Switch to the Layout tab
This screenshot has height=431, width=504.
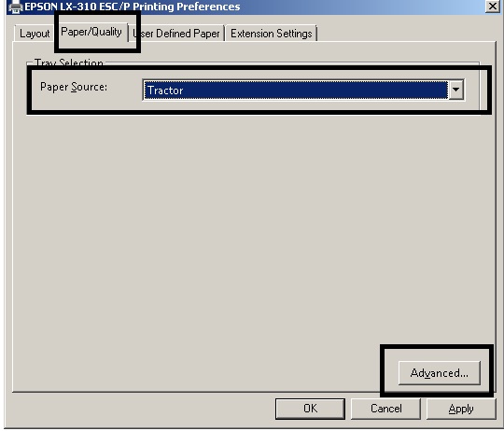pyautogui.click(x=35, y=34)
